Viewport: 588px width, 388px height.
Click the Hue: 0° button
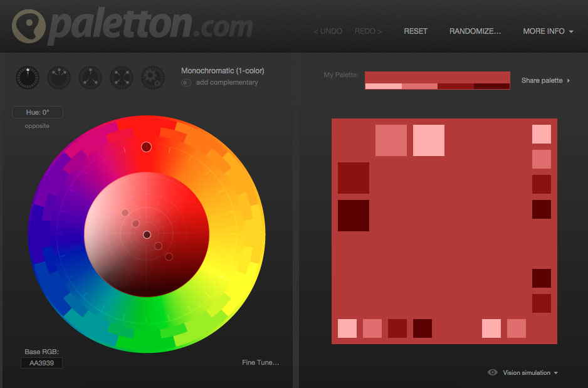pyautogui.click(x=38, y=112)
